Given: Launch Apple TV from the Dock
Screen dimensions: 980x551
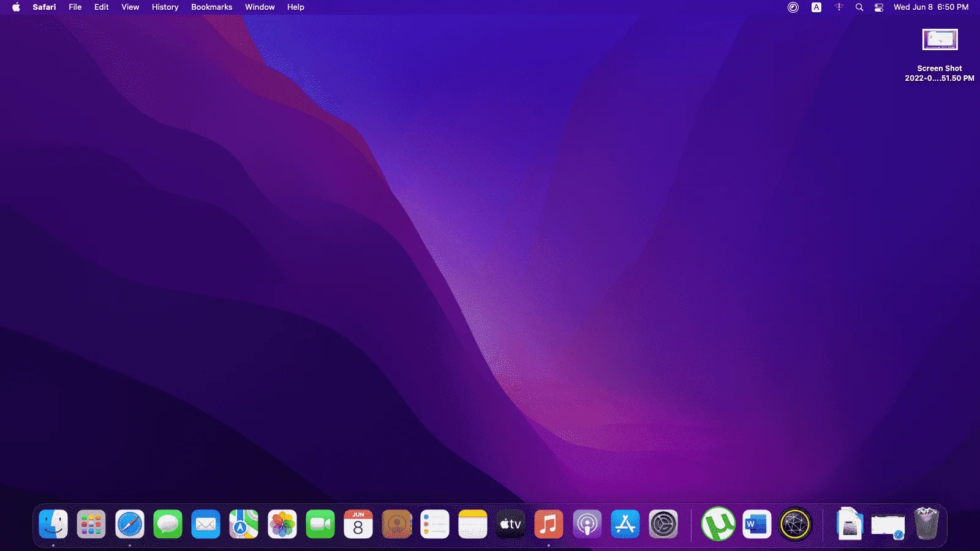Looking at the screenshot, I should pos(511,525).
